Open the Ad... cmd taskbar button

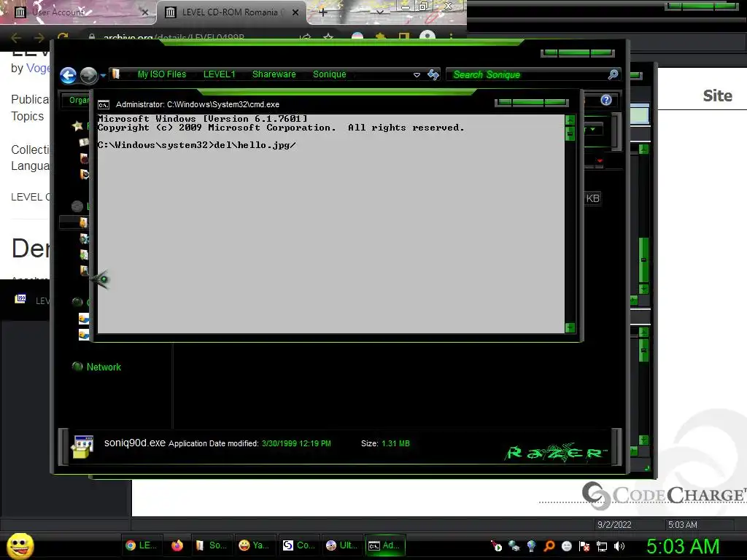[385, 545]
